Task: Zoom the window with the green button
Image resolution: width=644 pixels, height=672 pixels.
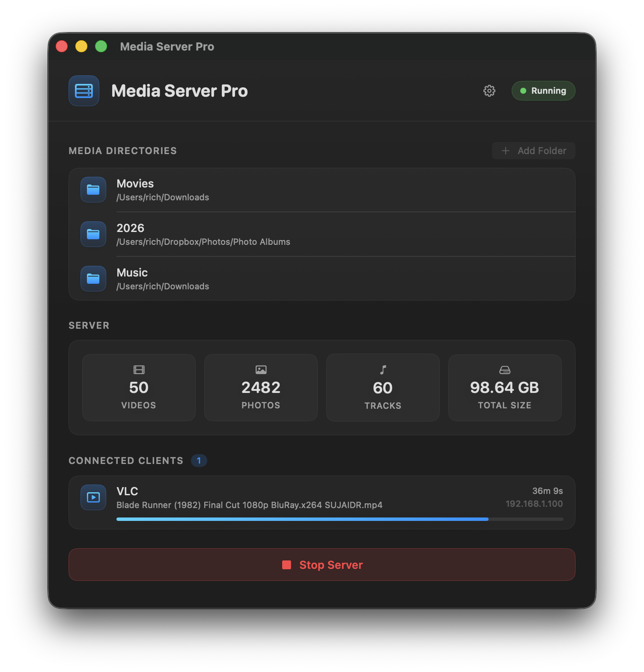Action: 101,46
